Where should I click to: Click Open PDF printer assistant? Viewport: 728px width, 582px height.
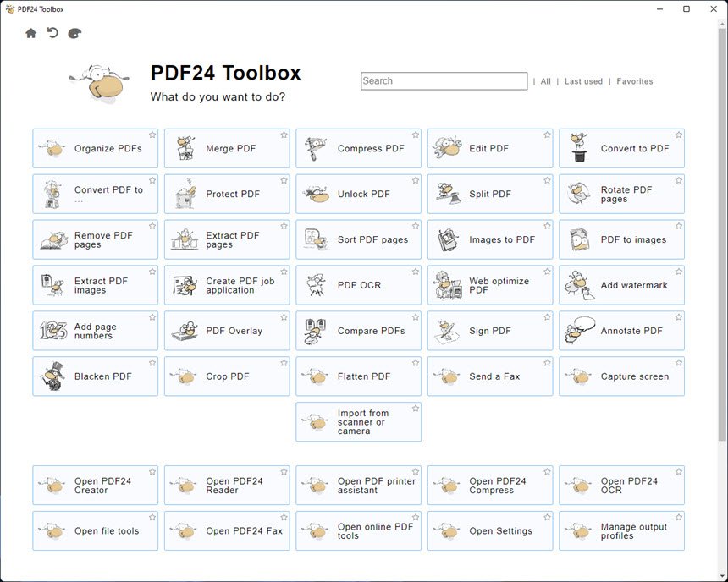(358, 486)
